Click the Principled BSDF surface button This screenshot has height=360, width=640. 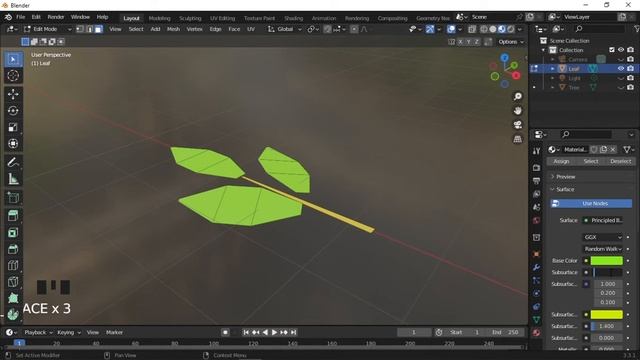coord(602,220)
